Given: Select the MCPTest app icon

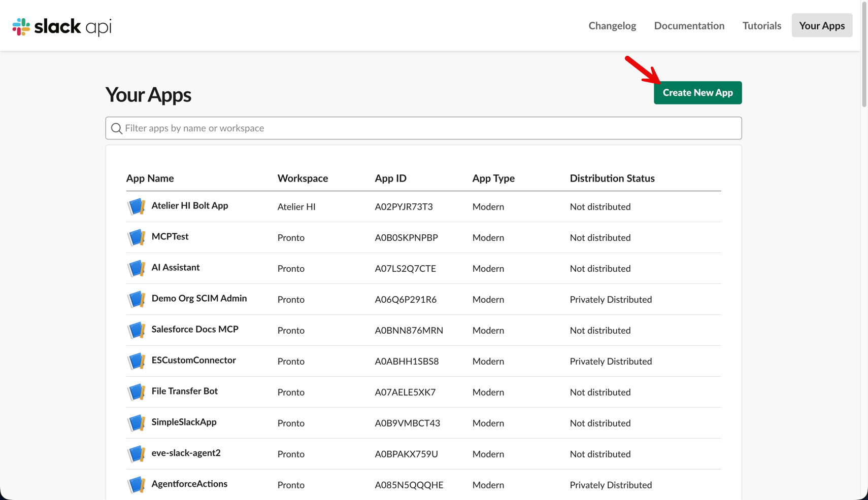Looking at the screenshot, I should click(136, 237).
